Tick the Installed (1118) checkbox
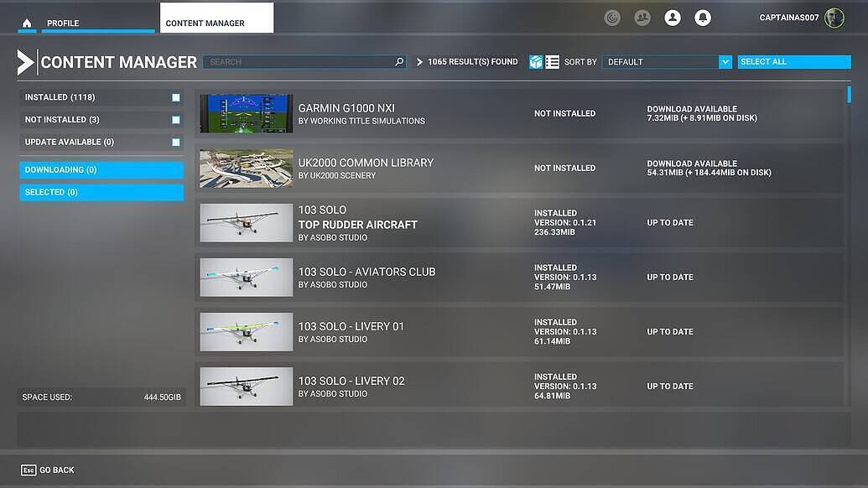 point(176,98)
